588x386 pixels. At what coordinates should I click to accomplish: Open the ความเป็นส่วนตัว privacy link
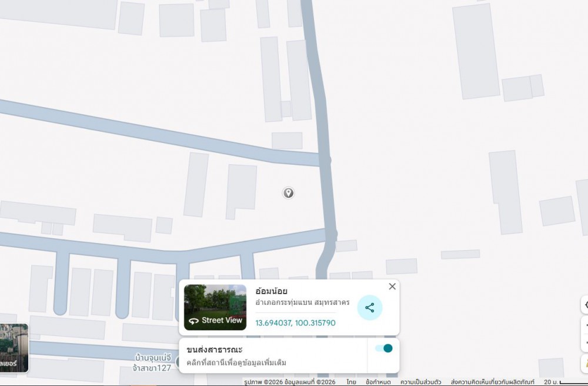tap(420, 382)
